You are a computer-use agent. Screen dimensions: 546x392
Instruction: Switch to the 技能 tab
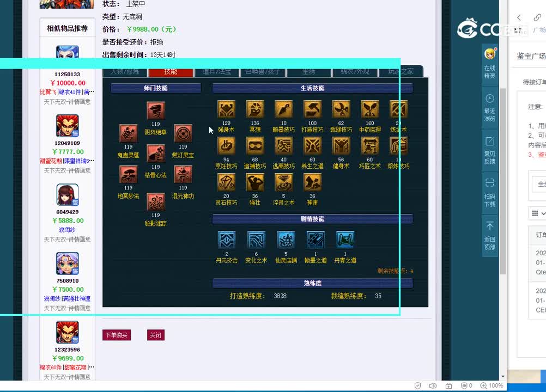[171, 71]
